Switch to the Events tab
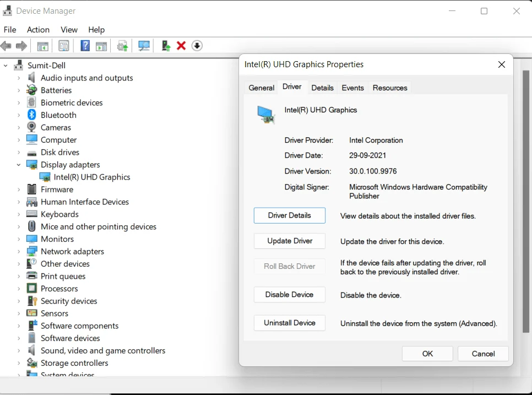Viewport: 532px width, 395px height. tap(352, 88)
